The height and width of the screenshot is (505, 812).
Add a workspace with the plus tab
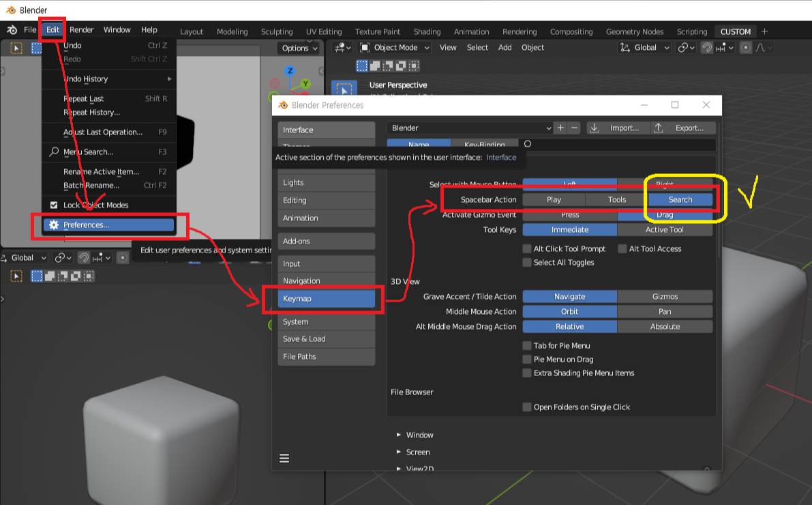tap(764, 31)
